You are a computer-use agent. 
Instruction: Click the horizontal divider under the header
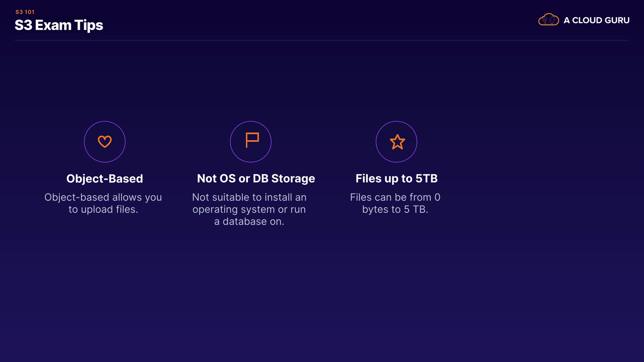point(322,40)
